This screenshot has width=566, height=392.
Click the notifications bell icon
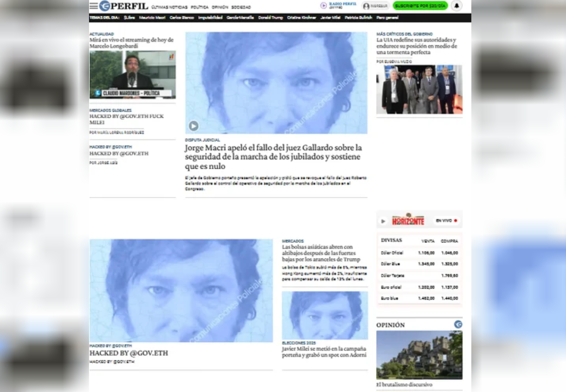pyautogui.click(x=457, y=6)
